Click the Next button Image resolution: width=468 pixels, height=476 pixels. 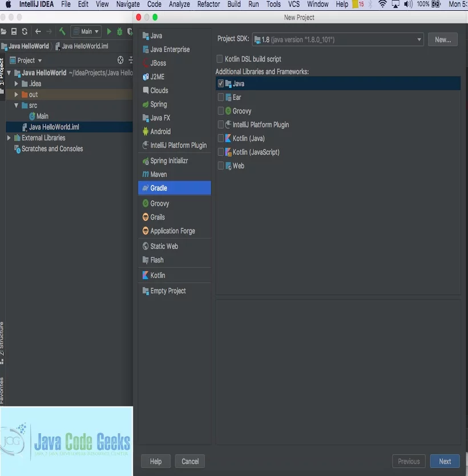point(445,461)
